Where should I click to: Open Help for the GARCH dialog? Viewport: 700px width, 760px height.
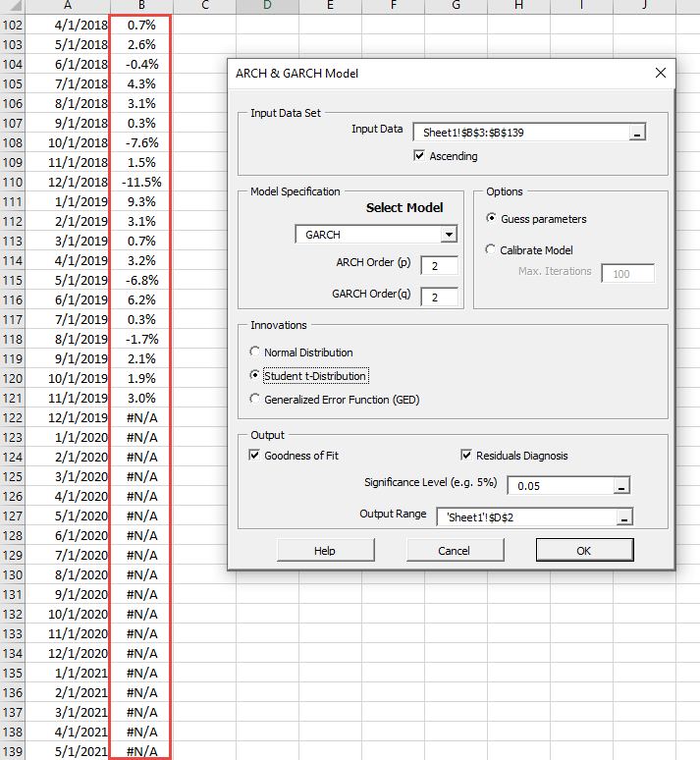325,551
